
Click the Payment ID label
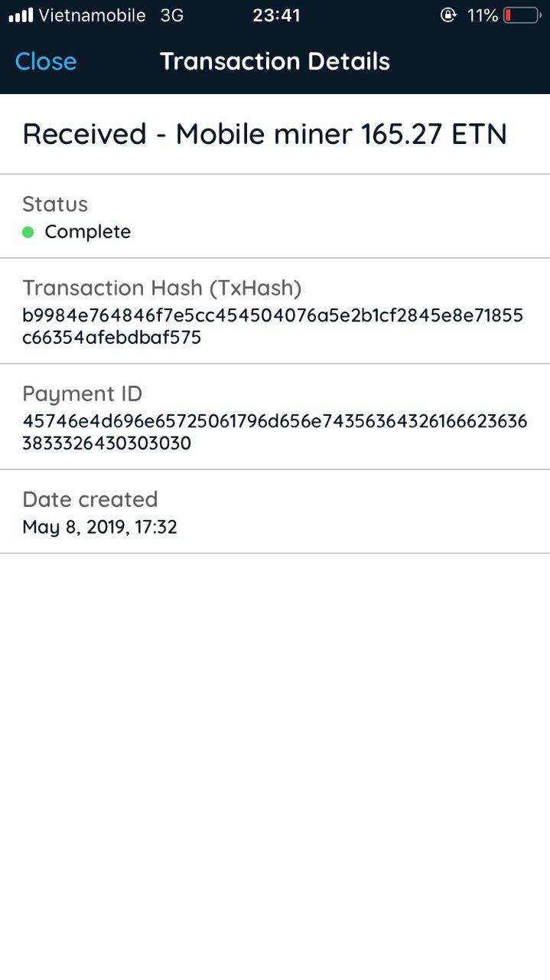pos(83,394)
